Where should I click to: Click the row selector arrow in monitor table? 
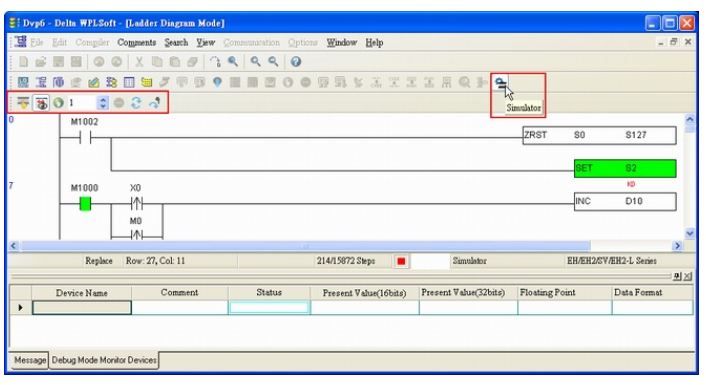[20, 308]
